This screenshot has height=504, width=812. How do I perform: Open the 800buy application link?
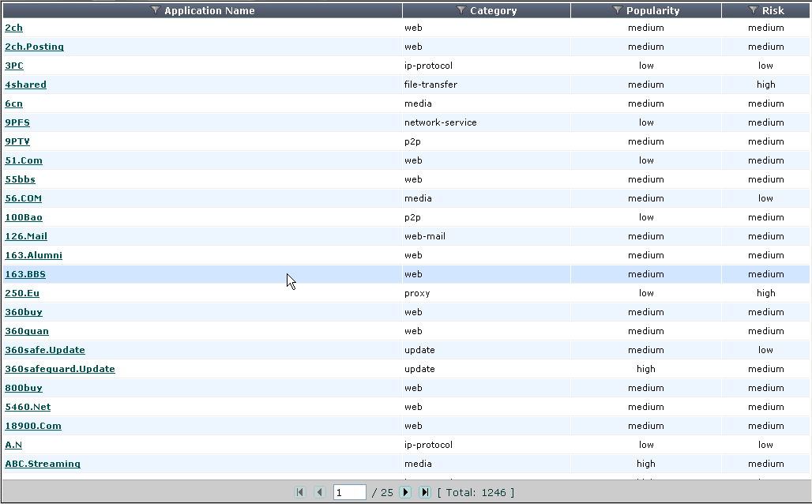click(x=24, y=388)
